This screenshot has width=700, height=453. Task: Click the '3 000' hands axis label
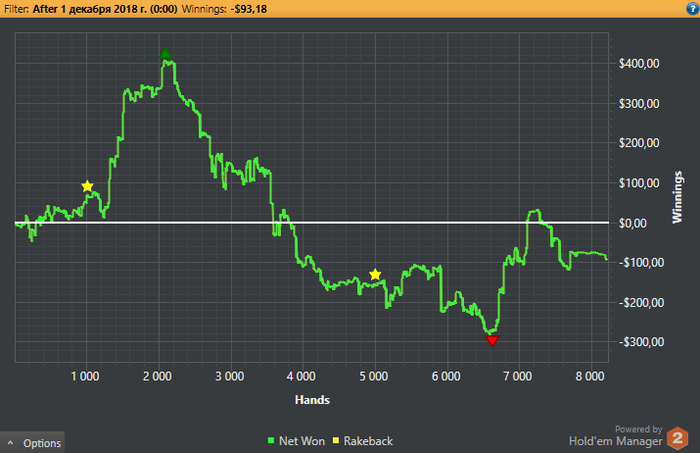[229, 376]
